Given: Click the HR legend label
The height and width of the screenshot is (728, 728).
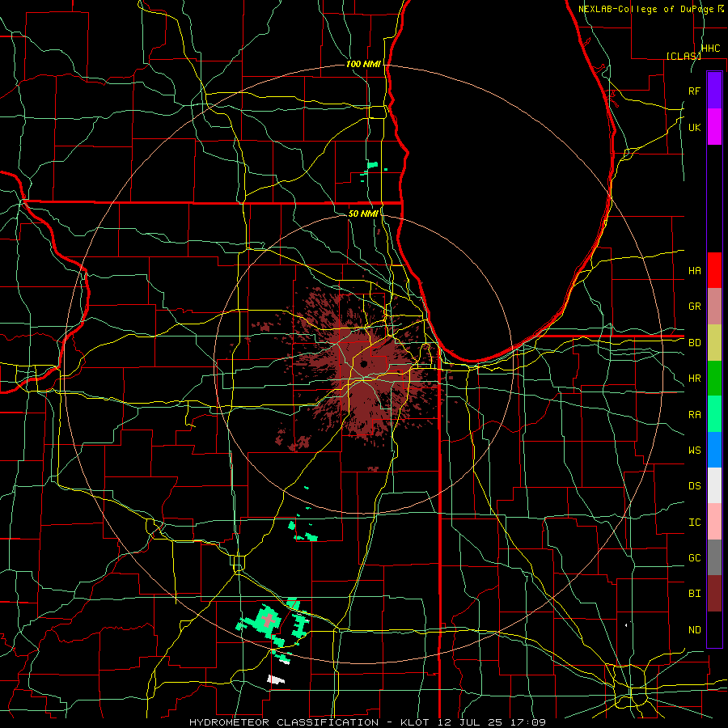Looking at the screenshot, I should (694, 379).
